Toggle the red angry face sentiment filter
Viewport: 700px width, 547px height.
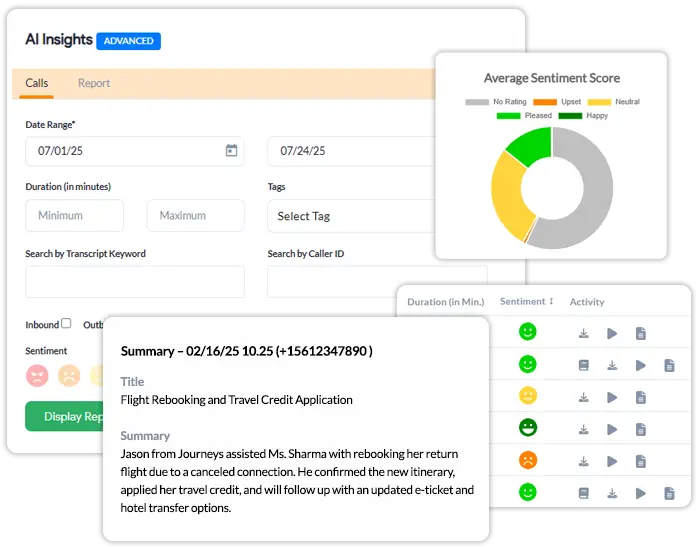(37, 375)
